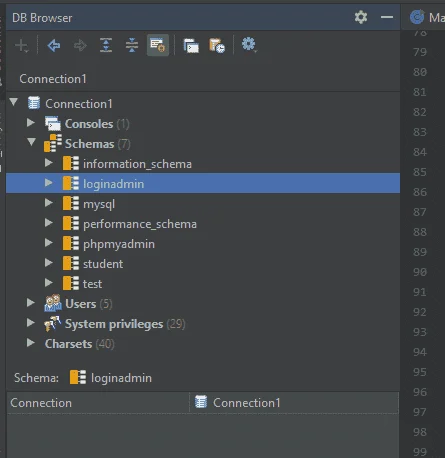This screenshot has width=445, height=458.
Task: Click the System privileges keys icon
Action: [x=53, y=324]
